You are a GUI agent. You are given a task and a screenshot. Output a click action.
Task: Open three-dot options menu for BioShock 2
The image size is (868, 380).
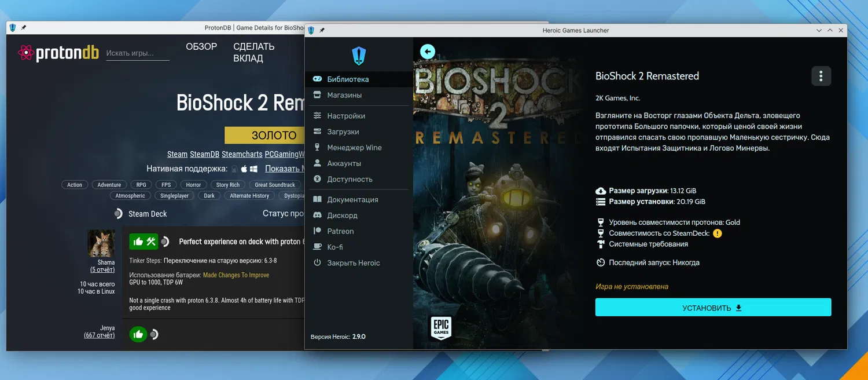click(x=821, y=76)
